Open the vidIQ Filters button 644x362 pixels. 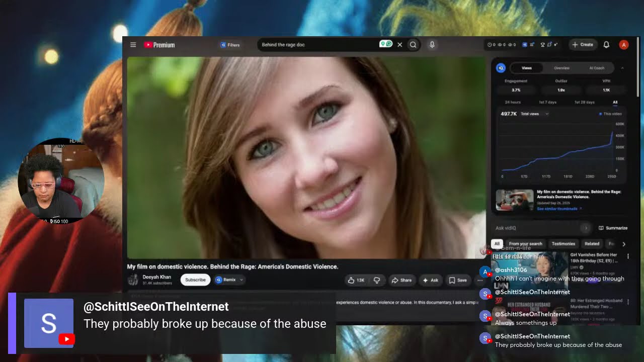[x=230, y=45]
